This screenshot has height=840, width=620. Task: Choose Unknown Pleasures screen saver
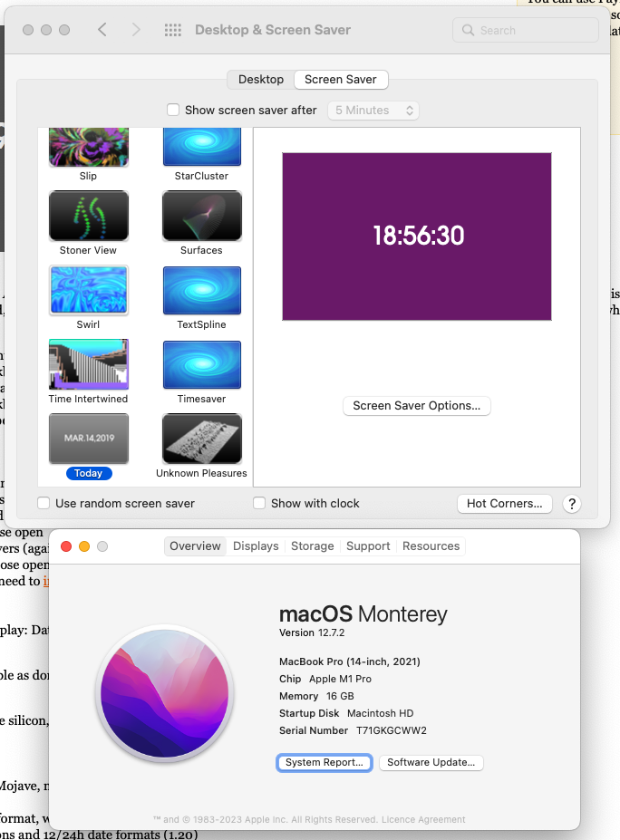(202, 439)
